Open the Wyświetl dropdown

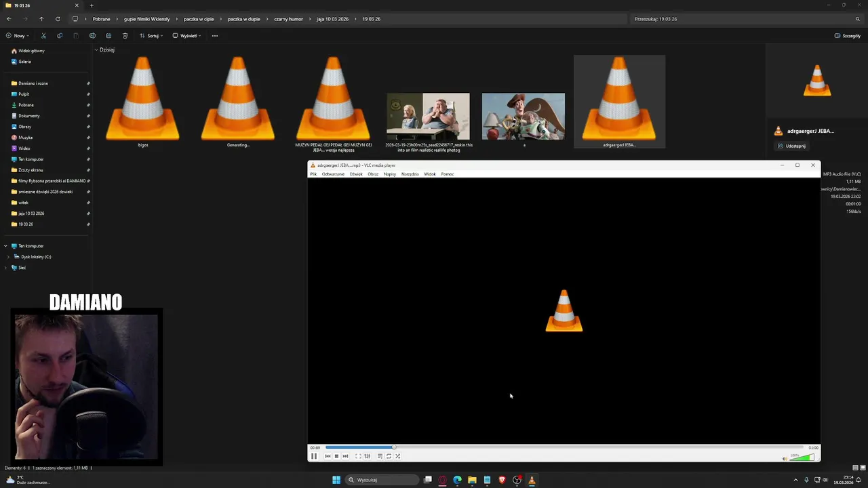(186, 36)
